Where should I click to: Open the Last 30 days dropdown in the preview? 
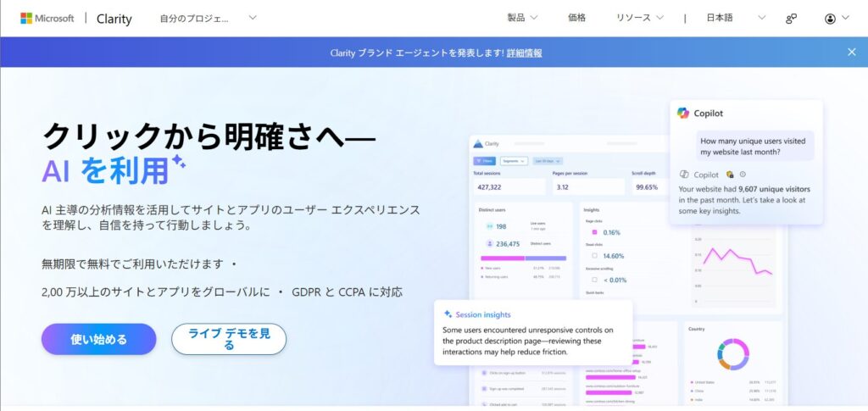click(x=548, y=161)
